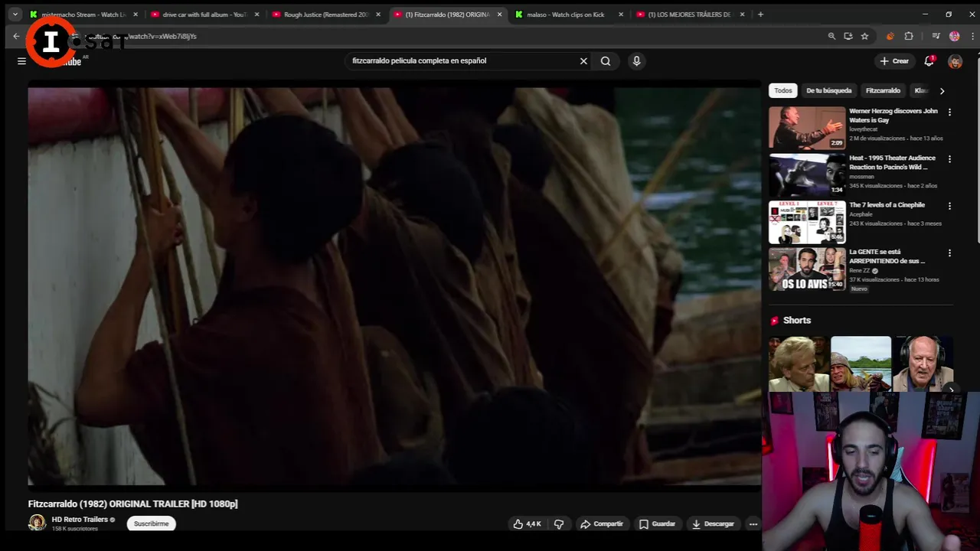Open the YouTube hamburger guide menu

pos(21,61)
